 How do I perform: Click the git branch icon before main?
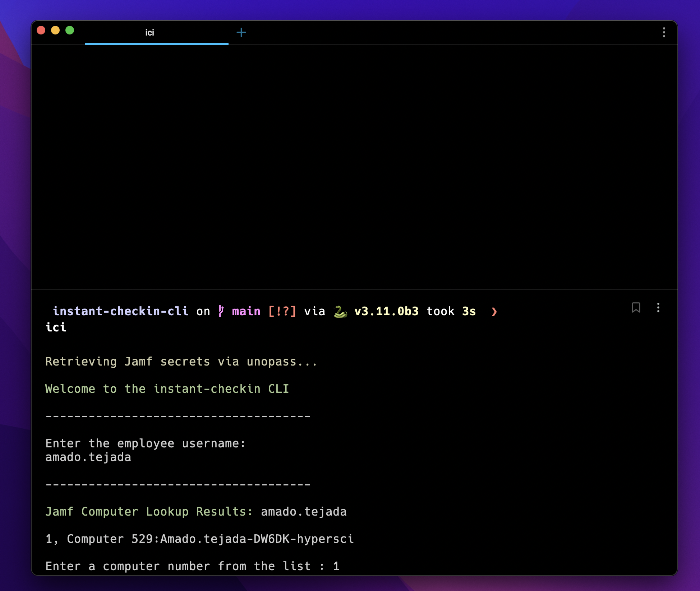coord(221,311)
